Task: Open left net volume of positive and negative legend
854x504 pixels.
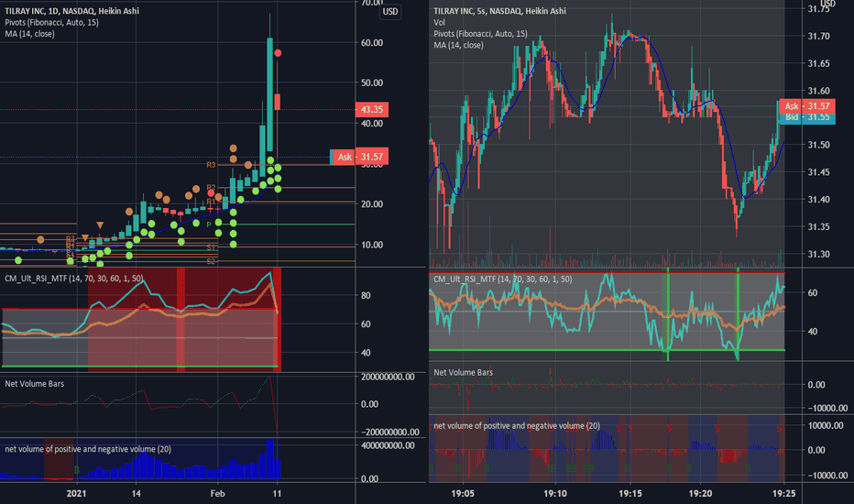Action: 88,449
